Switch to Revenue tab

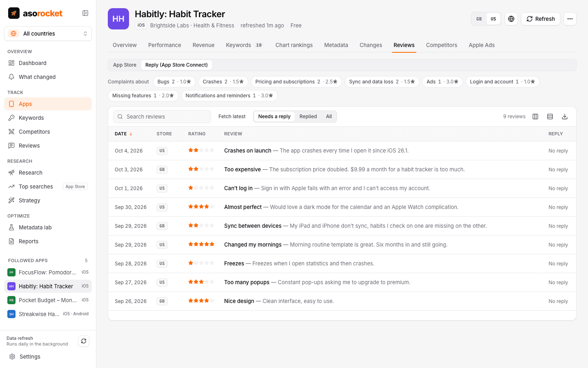[203, 45]
